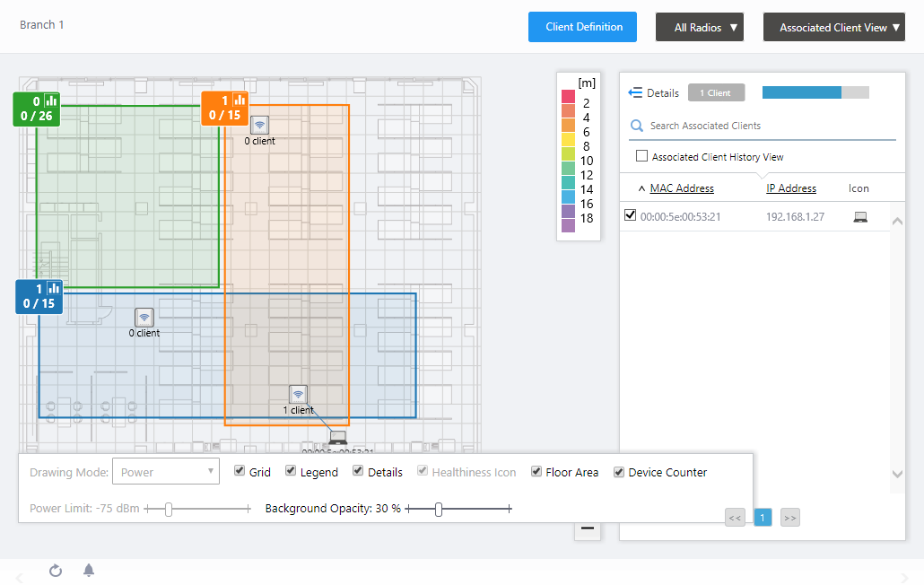
Task: Click the laptop client icon on floor map
Action: click(337, 438)
